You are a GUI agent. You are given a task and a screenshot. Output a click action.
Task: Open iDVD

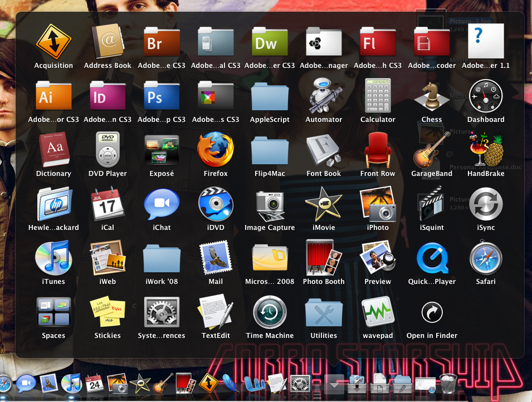click(216, 204)
